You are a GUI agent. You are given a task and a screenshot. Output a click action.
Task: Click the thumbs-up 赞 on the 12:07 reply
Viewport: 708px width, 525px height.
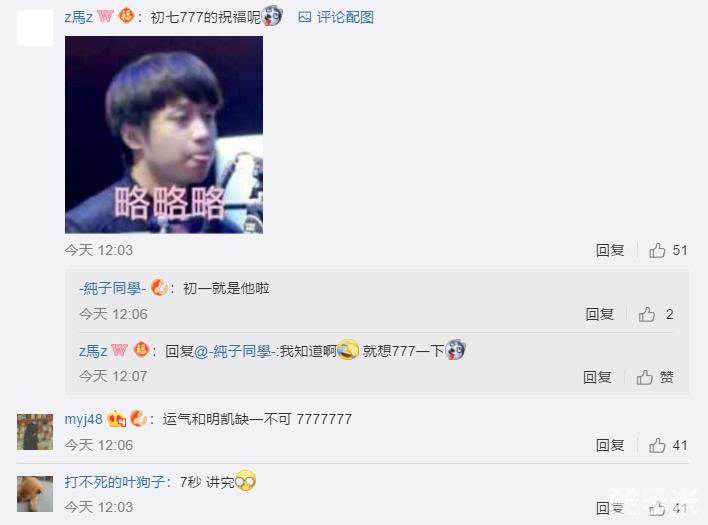coord(655,377)
